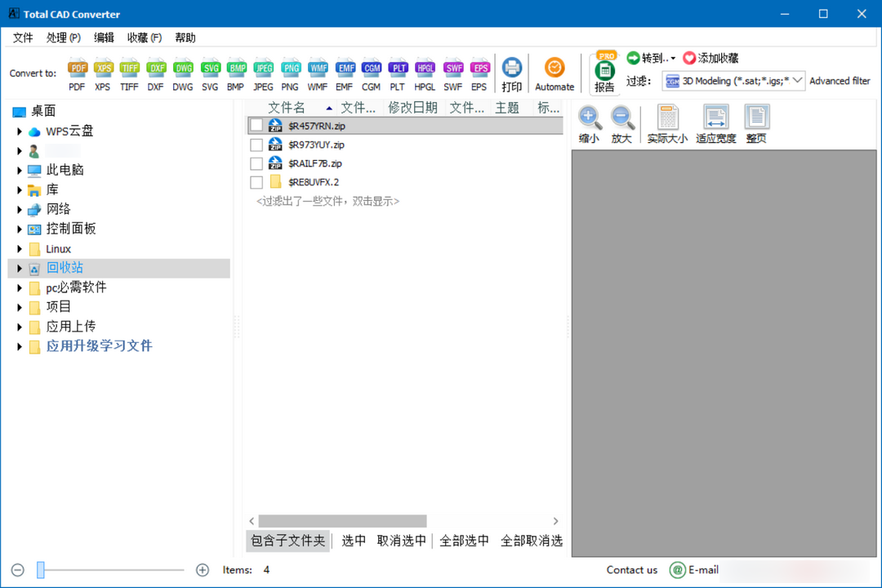The image size is (882, 588).
Task: Enable the checkbox beside $RE8UVFX.2
Action: coord(256,181)
